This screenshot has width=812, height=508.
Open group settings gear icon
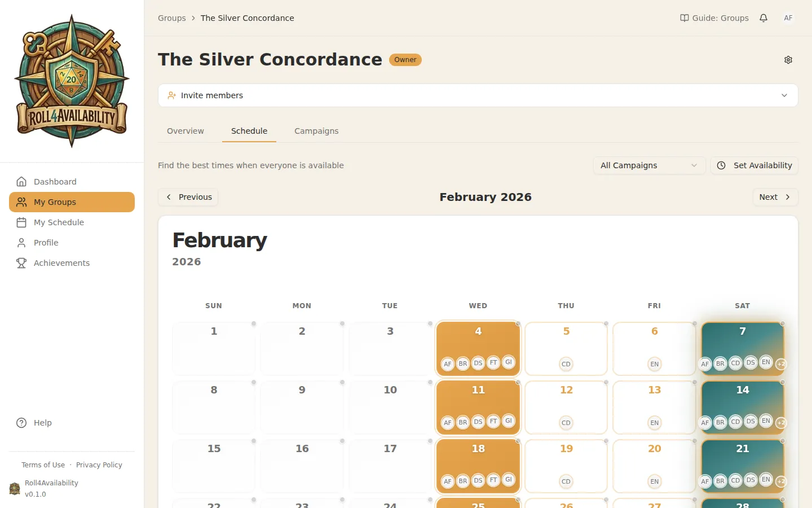tap(788, 60)
